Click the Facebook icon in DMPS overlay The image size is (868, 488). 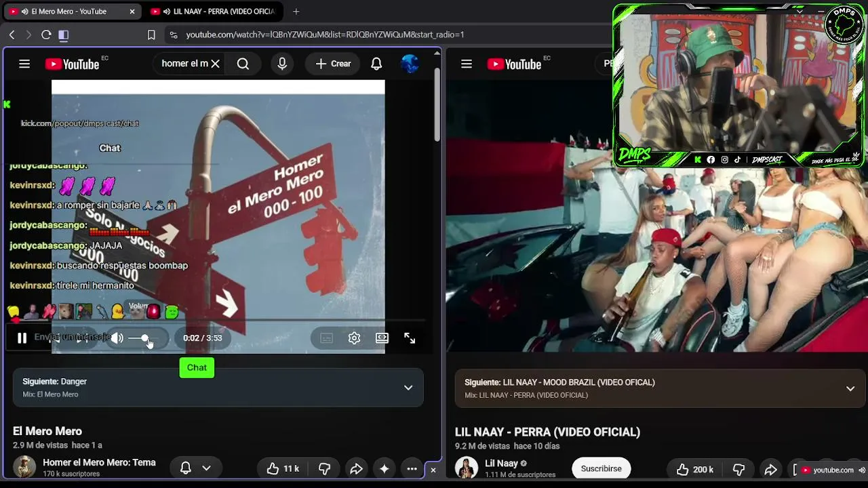pyautogui.click(x=711, y=160)
